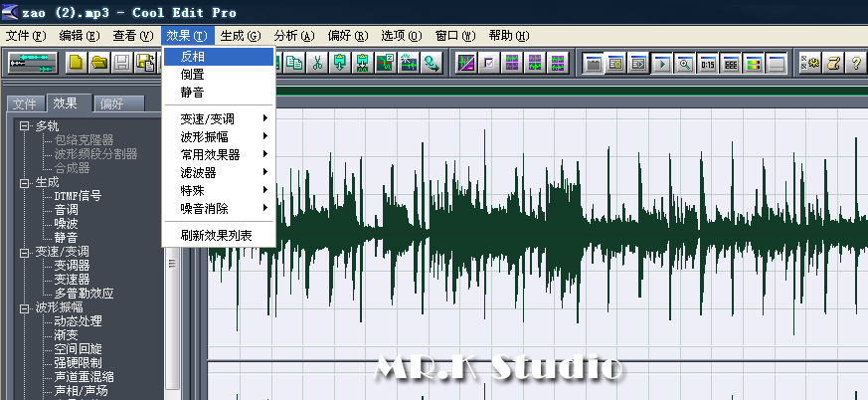The width and height of the screenshot is (868, 400).
Task: Create a new file with the yellow page icon
Action: coord(77,63)
